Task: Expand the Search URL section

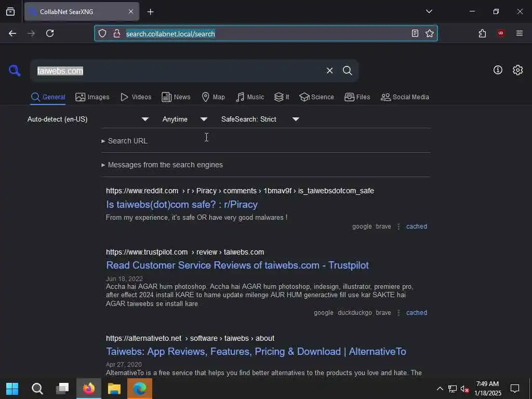Action: coord(124,141)
